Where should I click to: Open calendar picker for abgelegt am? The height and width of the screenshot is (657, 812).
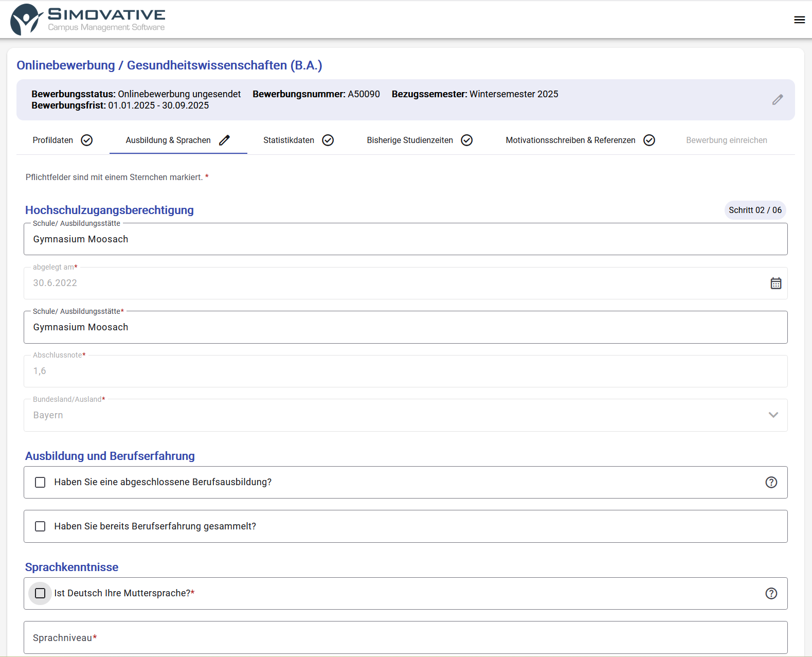pos(776,283)
